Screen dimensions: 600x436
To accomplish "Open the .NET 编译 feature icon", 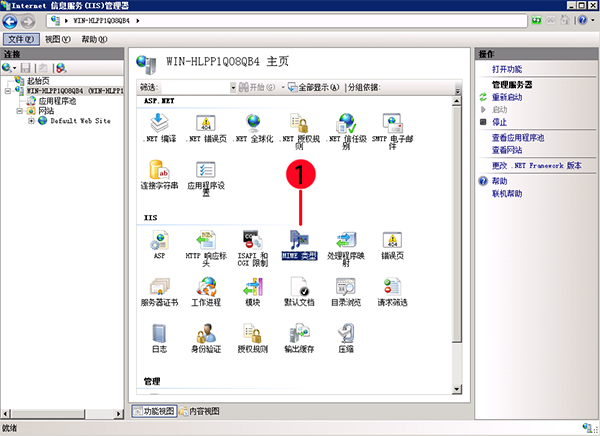I will point(160,128).
